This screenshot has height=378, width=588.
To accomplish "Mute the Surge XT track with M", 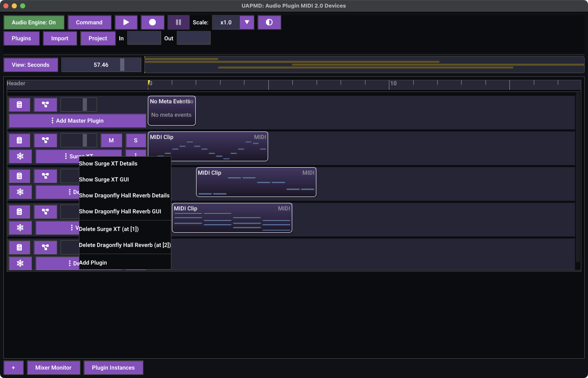I will 111,140.
